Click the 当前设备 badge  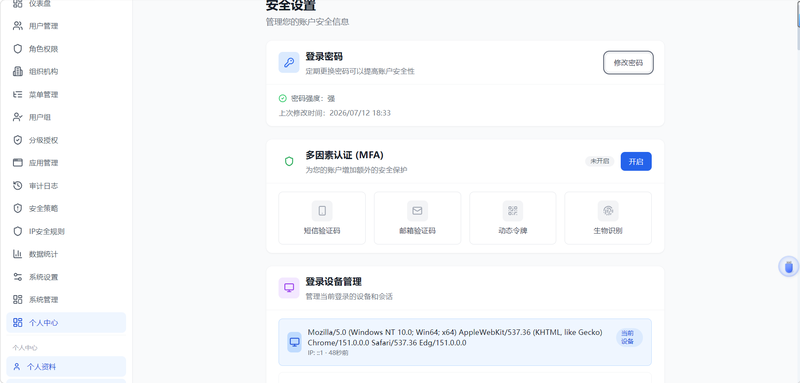tap(628, 338)
